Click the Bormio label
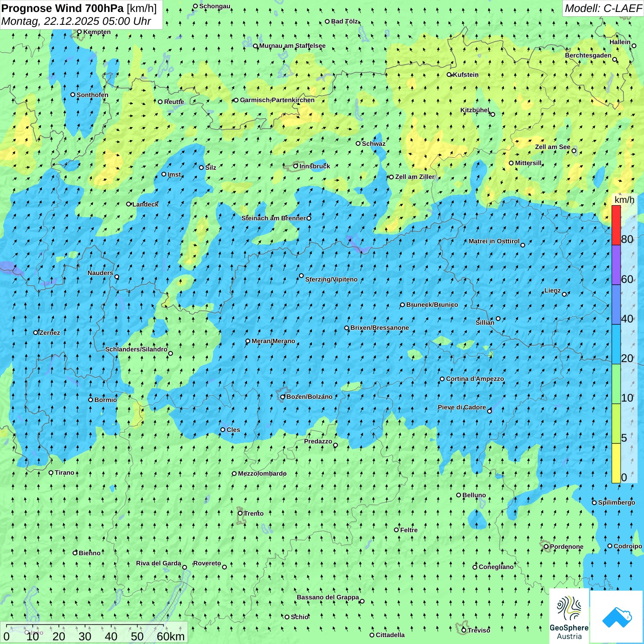 (x=105, y=400)
